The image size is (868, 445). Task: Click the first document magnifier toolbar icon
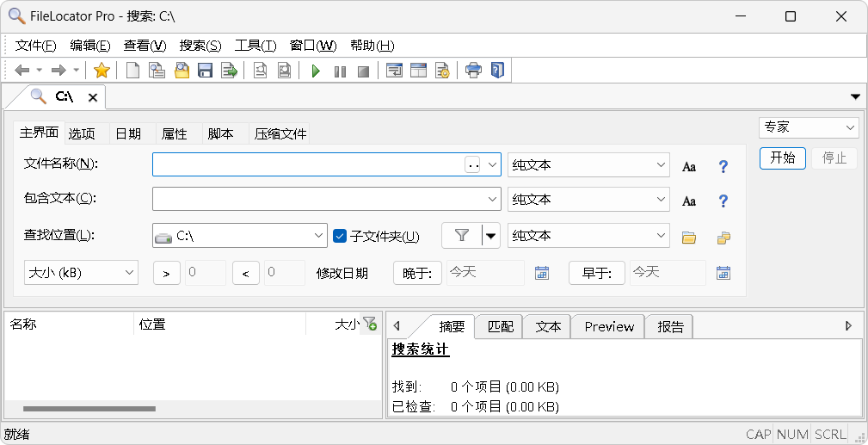pos(260,71)
